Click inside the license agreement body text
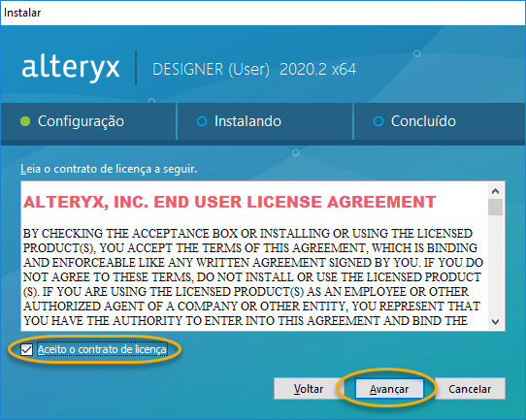Image resolution: width=526 pixels, height=420 pixels. [x=253, y=276]
